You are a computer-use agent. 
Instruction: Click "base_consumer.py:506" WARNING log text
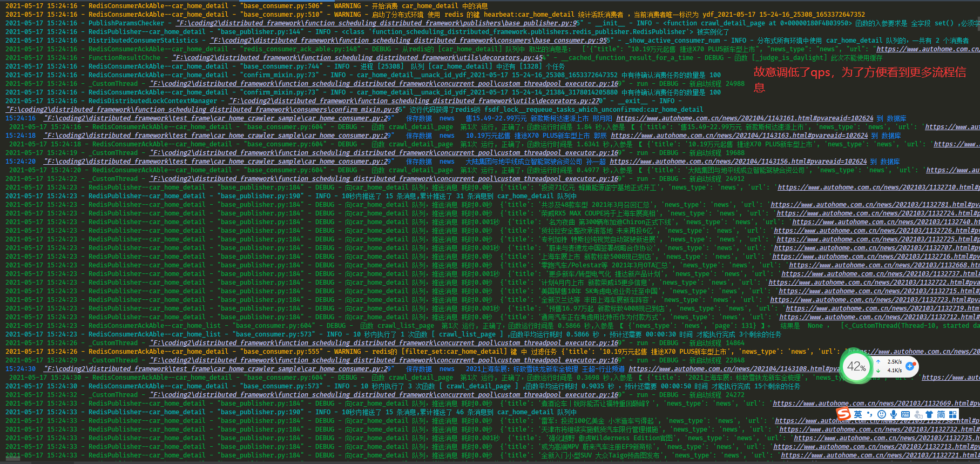(x=282, y=6)
